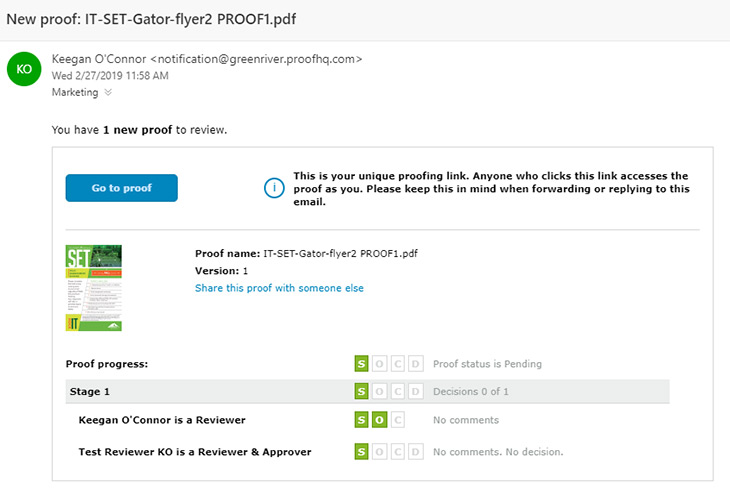The image size is (730, 495).
Task: Click the email subject New proof title
Action: coord(151,19)
